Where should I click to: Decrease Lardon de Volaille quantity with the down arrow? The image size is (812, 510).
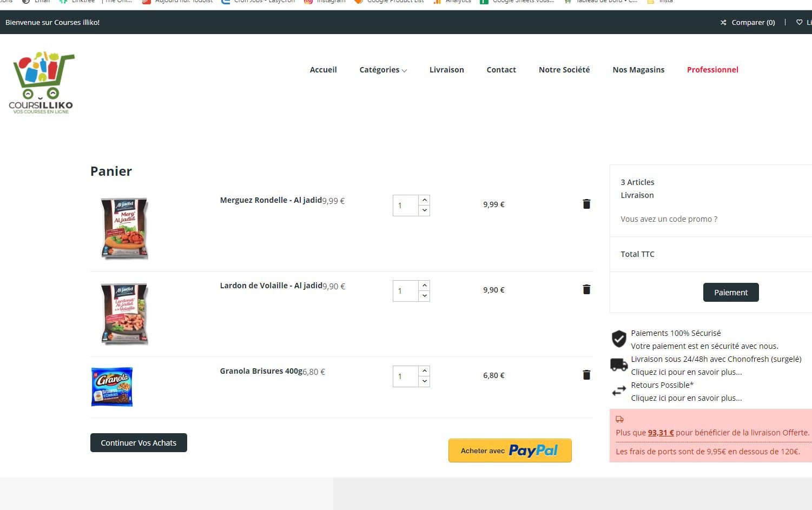425,296
